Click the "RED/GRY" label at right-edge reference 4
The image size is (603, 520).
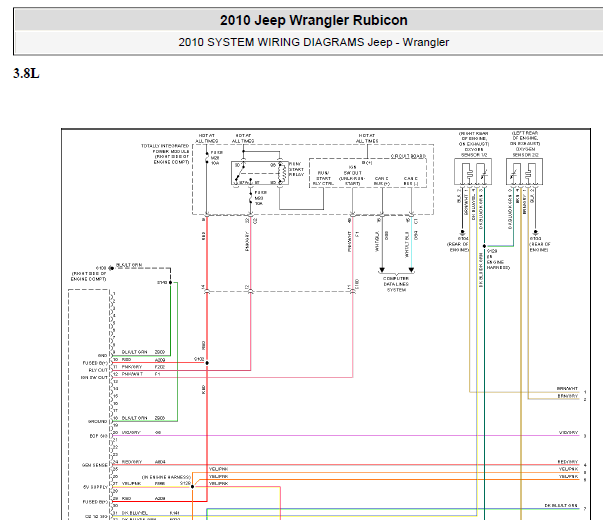(568, 462)
